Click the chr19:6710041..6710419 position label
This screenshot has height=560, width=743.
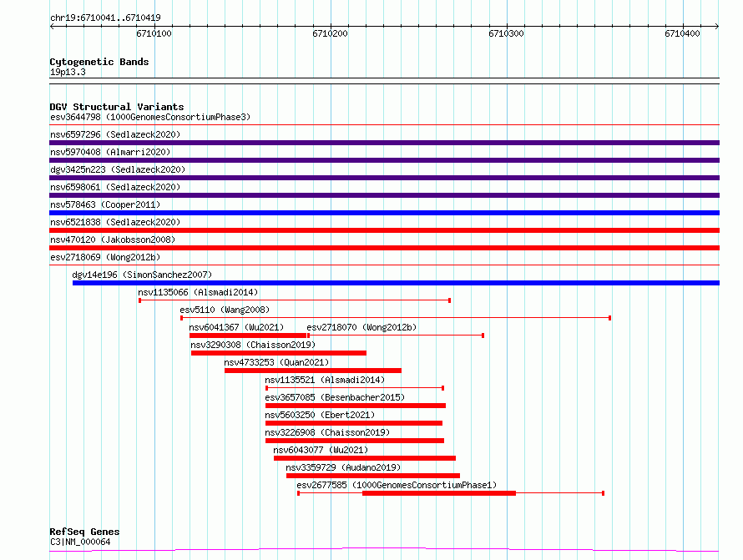(x=105, y=18)
